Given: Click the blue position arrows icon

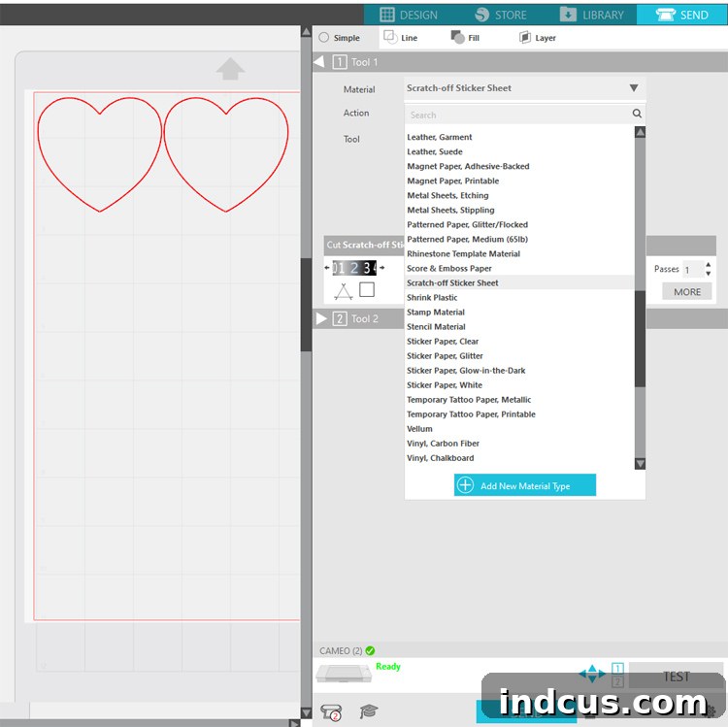Looking at the screenshot, I should pyautogui.click(x=592, y=674).
